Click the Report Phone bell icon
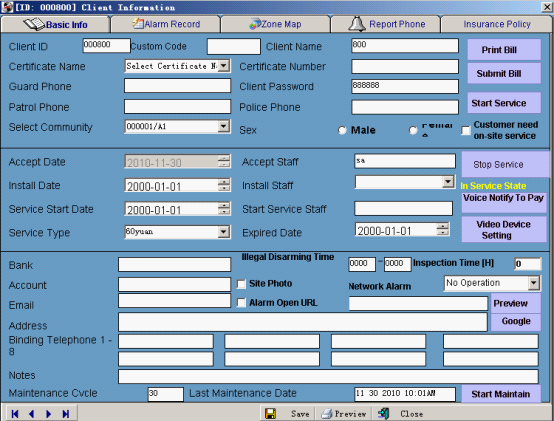The height and width of the screenshot is (421, 554). coord(357,24)
